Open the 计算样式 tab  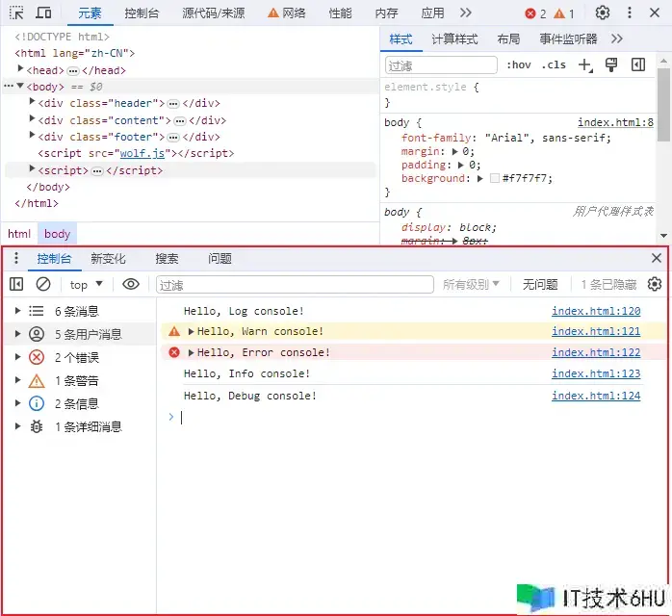point(454,39)
